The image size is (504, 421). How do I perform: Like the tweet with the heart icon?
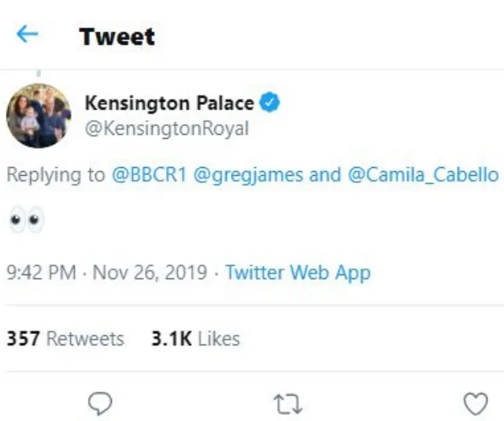pos(475,404)
